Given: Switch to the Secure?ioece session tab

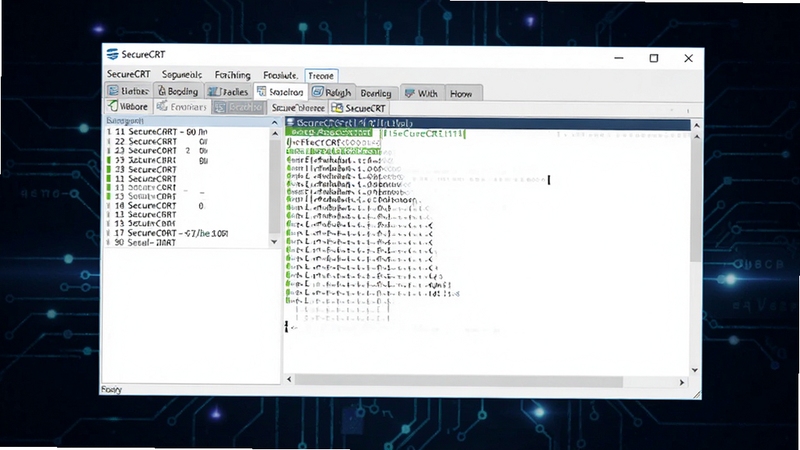Looking at the screenshot, I should [298, 108].
